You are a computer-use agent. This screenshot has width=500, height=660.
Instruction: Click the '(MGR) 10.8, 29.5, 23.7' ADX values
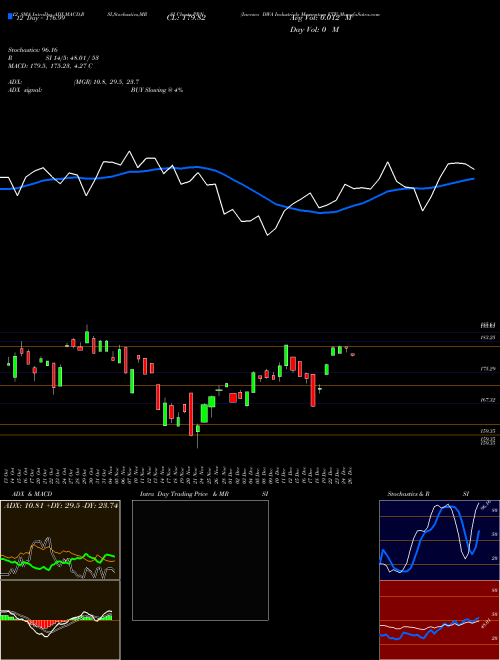106,82
